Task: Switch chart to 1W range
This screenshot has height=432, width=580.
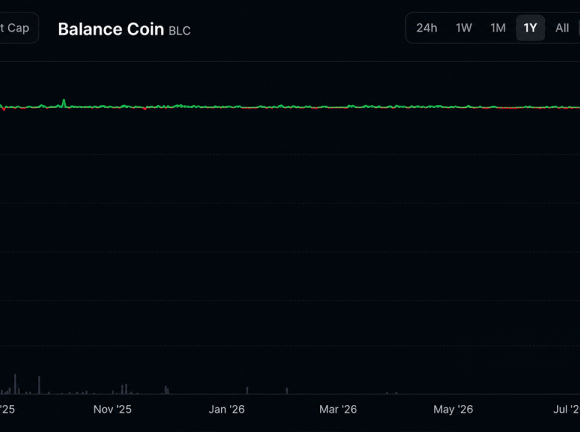Action: (464, 28)
